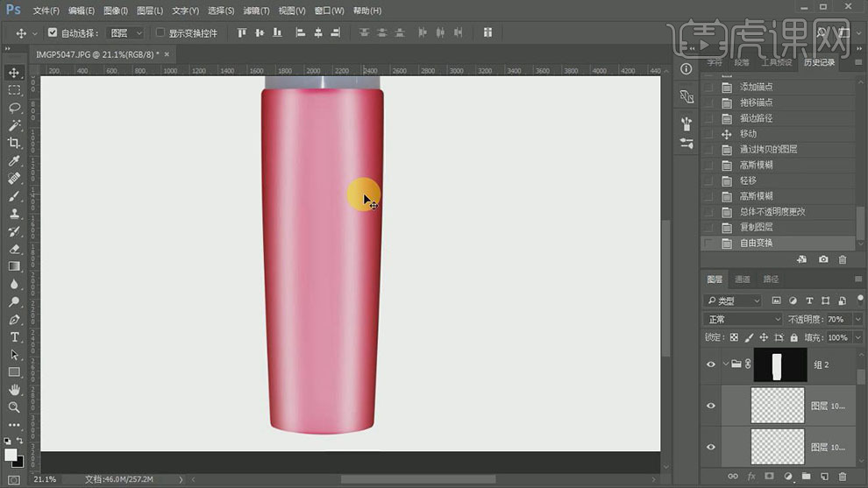Select the Lasso tool
Image resolution: width=868 pixels, height=488 pixels.
[14, 108]
